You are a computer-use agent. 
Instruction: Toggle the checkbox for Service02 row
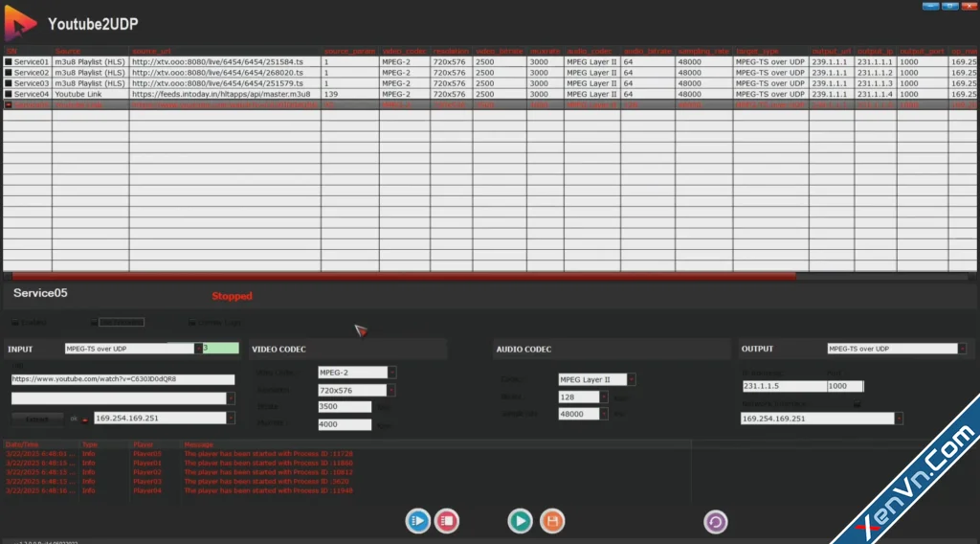tap(8, 73)
